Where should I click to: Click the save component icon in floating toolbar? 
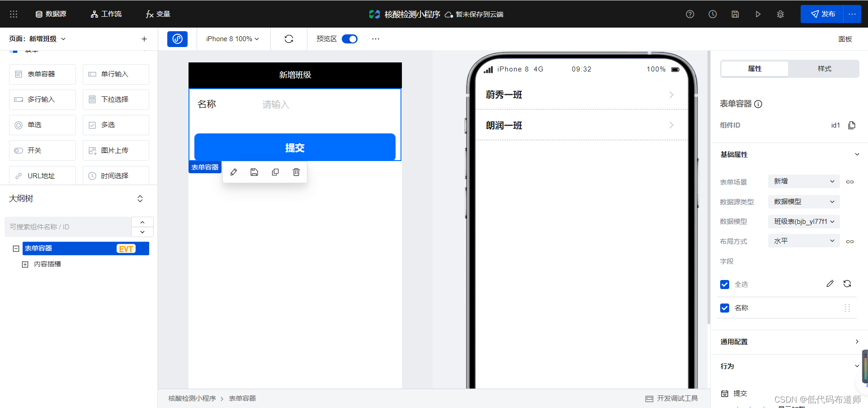coord(255,172)
